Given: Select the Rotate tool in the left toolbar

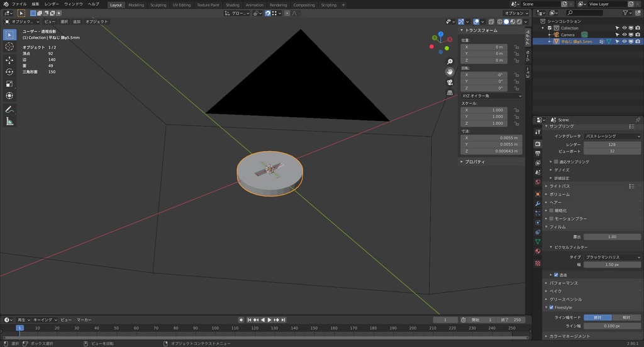Looking at the screenshot, I should pos(9,72).
